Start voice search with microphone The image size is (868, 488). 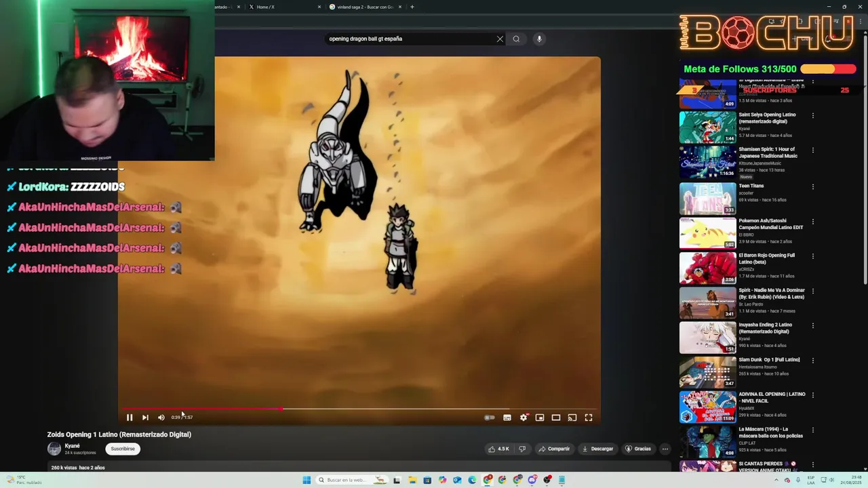[539, 39]
